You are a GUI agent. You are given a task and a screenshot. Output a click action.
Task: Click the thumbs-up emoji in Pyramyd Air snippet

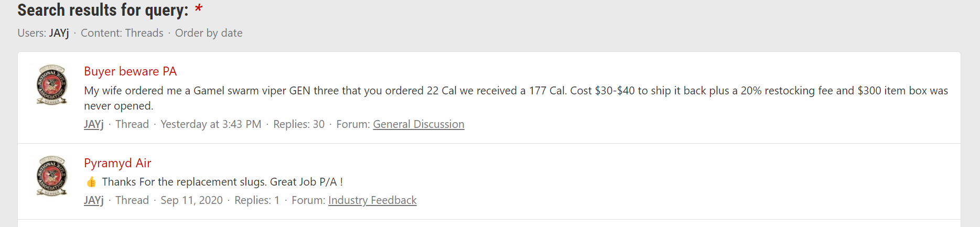pyautogui.click(x=91, y=182)
